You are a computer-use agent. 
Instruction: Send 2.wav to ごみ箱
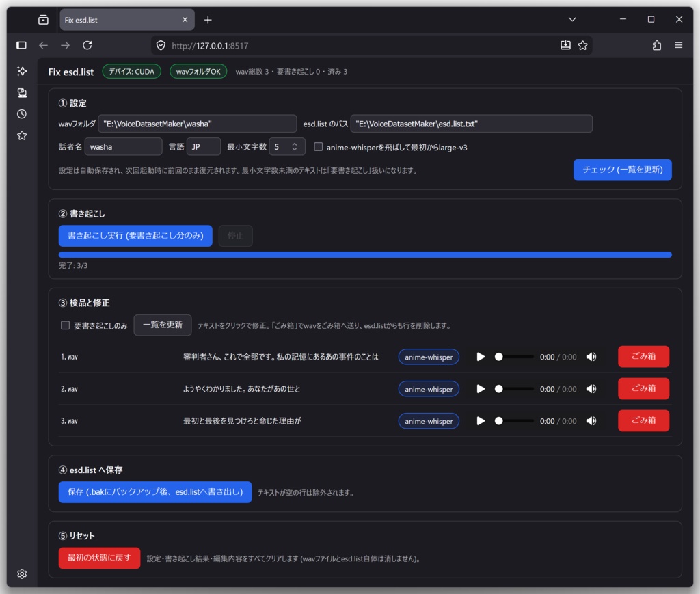tap(643, 389)
